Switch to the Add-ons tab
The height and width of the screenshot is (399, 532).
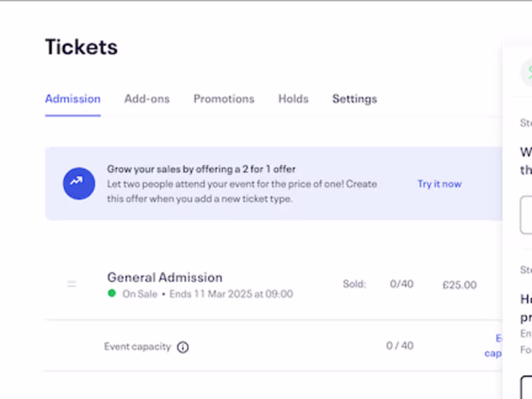pos(147,99)
